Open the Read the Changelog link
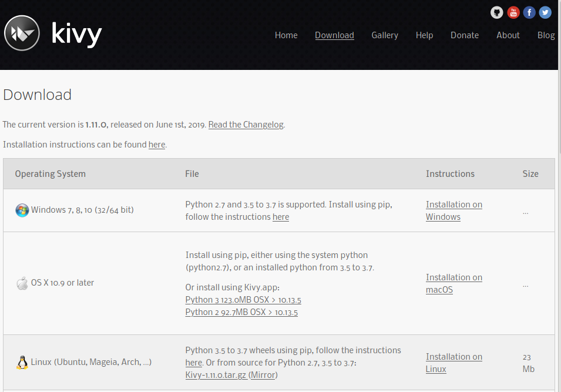Viewport: 561px width, 392px height. pos(246,125)
